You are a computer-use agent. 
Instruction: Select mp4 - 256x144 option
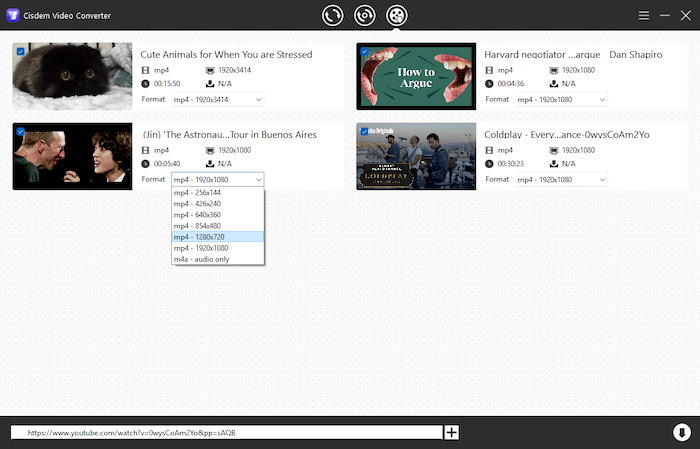point(217,193)
